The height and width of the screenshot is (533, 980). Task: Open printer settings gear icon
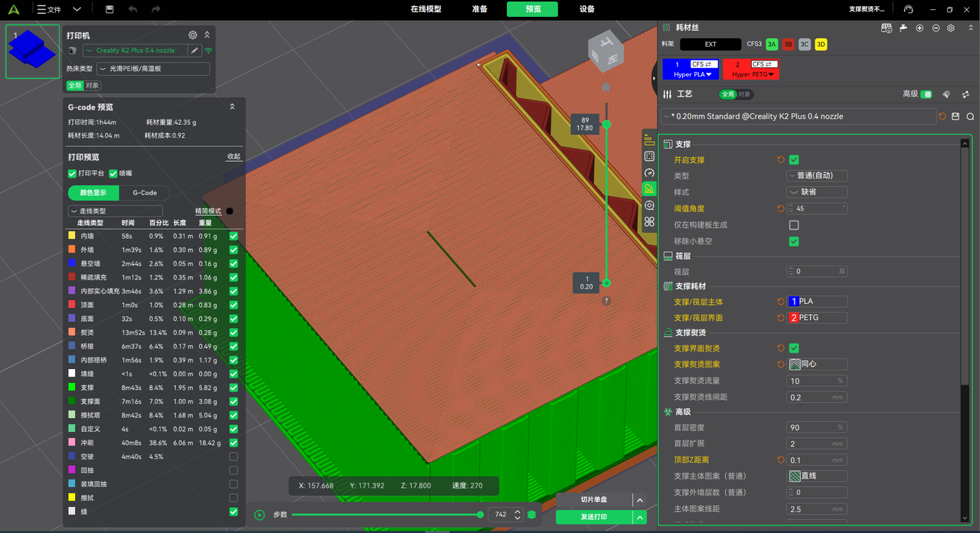(193, 35)
